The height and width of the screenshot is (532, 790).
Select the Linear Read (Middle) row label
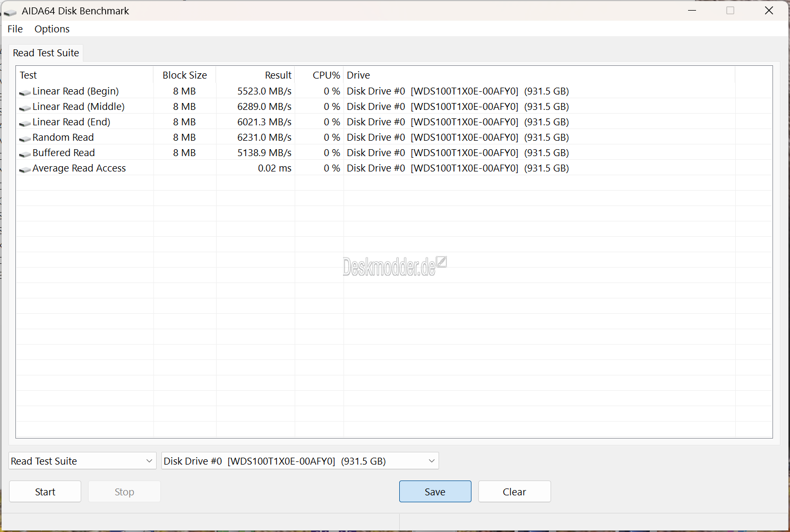point(79,107)
